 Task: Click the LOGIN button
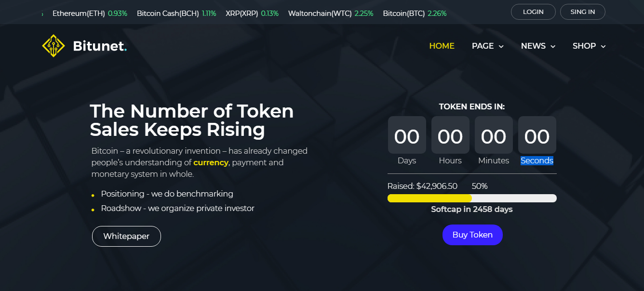[x=533, y=12]
